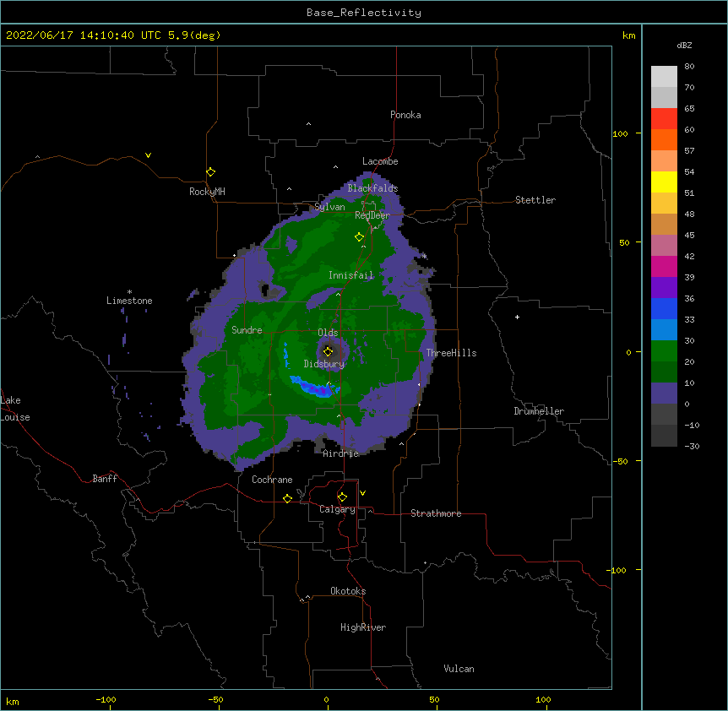Click the km unit label on the bottom axis
This screenshot has height=711, width=728.
(x=13, y=701)
